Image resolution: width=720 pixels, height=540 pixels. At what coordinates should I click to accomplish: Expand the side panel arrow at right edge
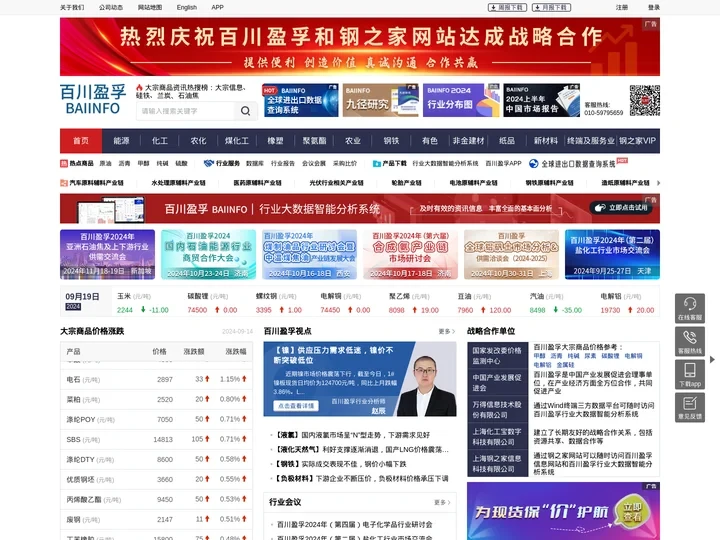(712, 359)
